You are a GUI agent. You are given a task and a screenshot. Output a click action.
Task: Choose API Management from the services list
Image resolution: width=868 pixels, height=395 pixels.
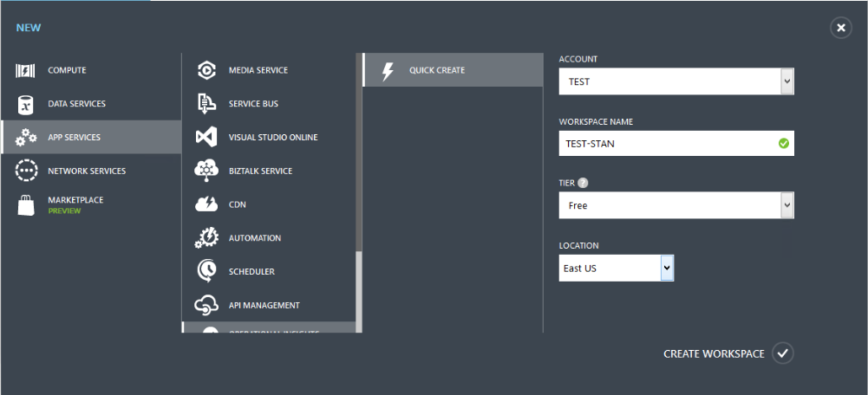pos(264,306)
